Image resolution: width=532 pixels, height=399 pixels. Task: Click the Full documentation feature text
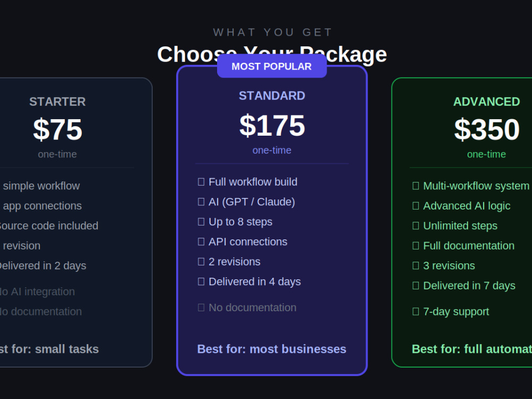[469, 246]
